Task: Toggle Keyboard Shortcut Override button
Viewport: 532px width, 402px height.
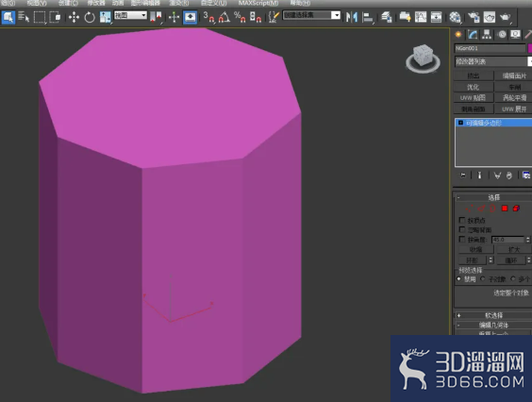Action: (x=190, y=17)
